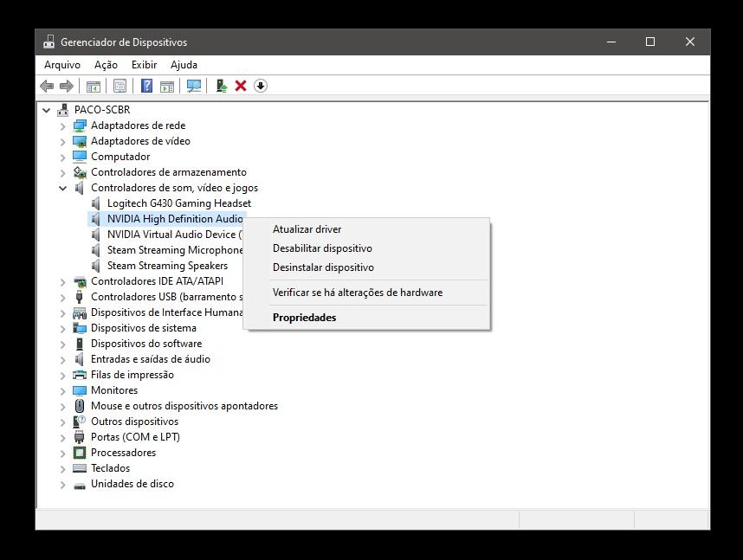Open the Ação menu
The image size is (743, 560).
tap(106, 65)
